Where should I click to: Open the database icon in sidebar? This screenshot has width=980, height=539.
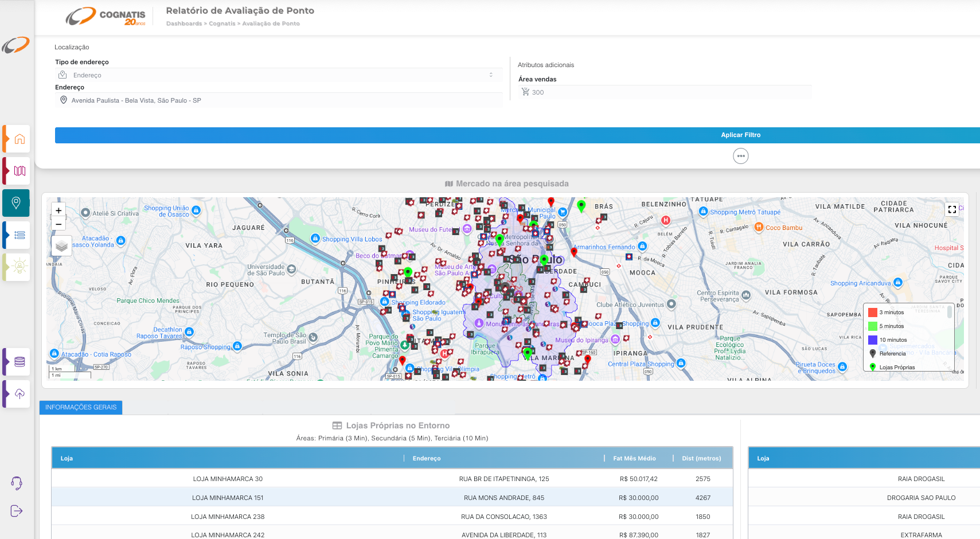coord(19,362)
